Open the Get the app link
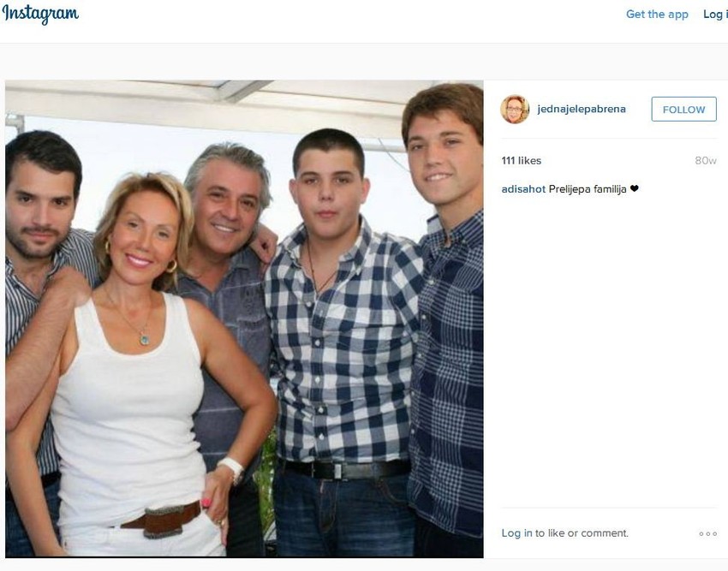This screenshot has width=728, height=571. click(x=657, y=15)
